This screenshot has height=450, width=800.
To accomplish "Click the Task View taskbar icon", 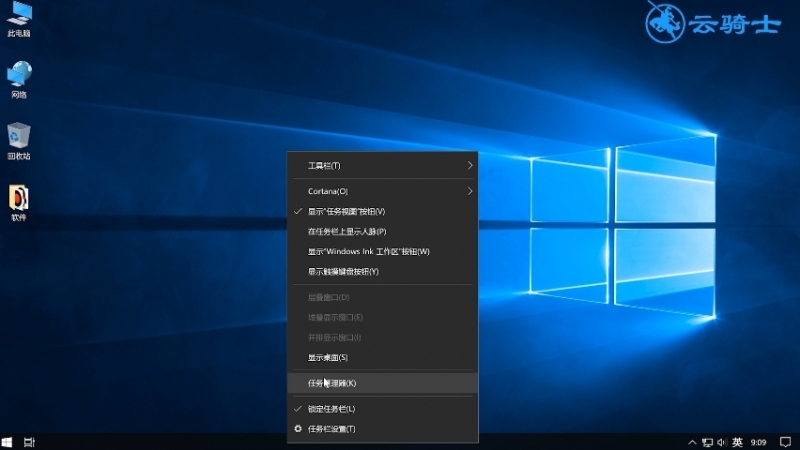I will pos(29,442).
